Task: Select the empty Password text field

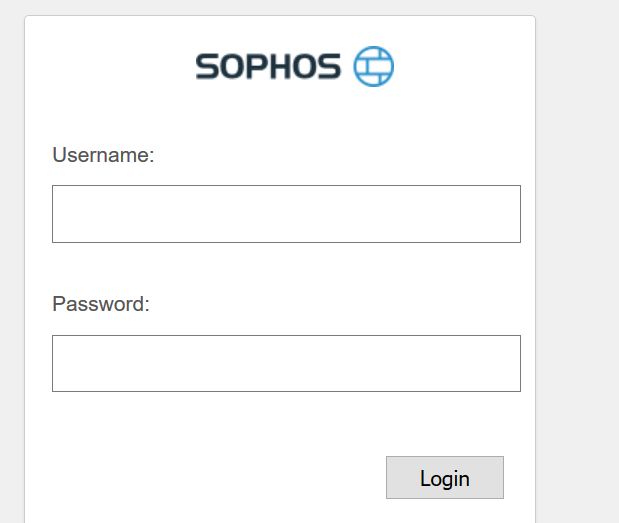Action: click(x=286, y=363)
